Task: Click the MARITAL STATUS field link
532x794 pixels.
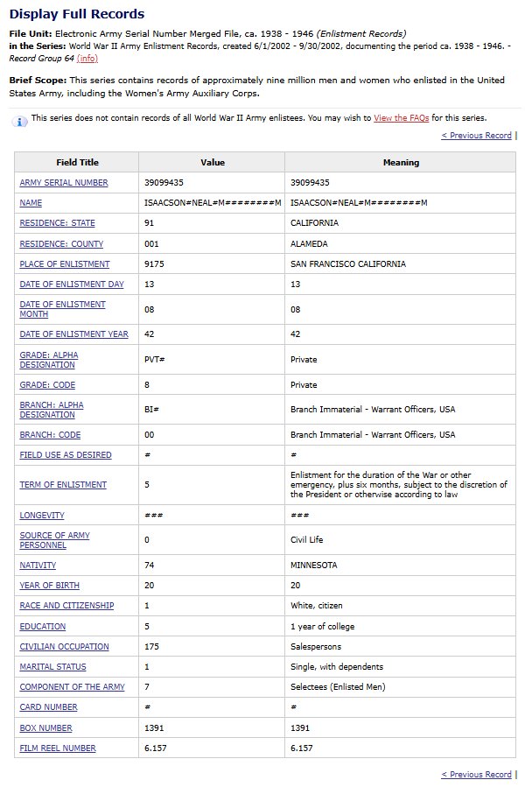Action: point(52,667)
